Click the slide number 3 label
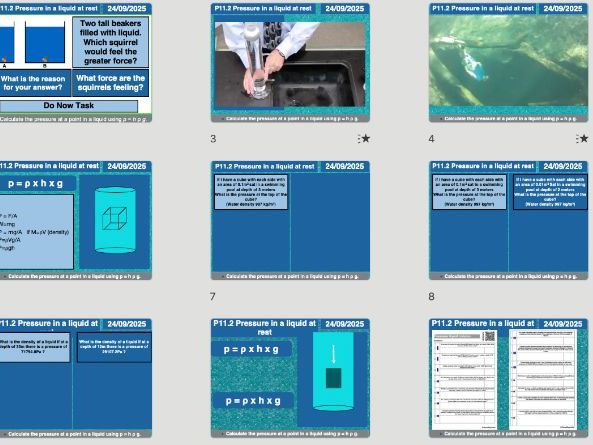This screenshot has height=445, width=593. coord(213,139)
